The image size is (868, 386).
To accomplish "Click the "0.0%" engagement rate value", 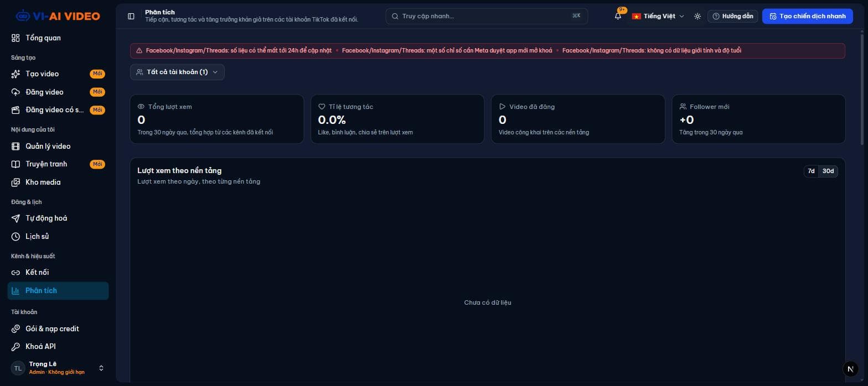I will [x=332, y=119].
